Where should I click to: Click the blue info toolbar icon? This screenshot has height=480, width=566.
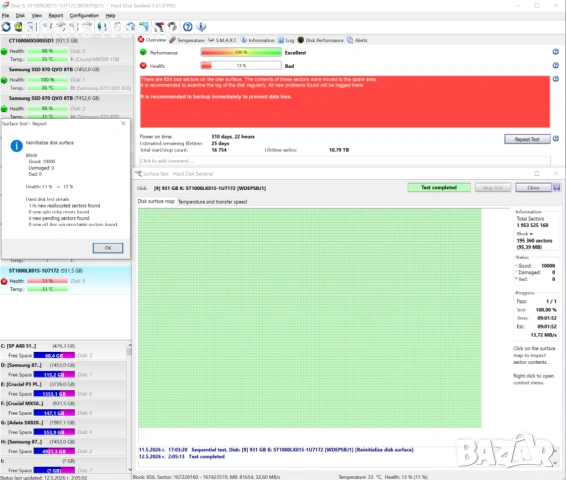click(201, 27)
